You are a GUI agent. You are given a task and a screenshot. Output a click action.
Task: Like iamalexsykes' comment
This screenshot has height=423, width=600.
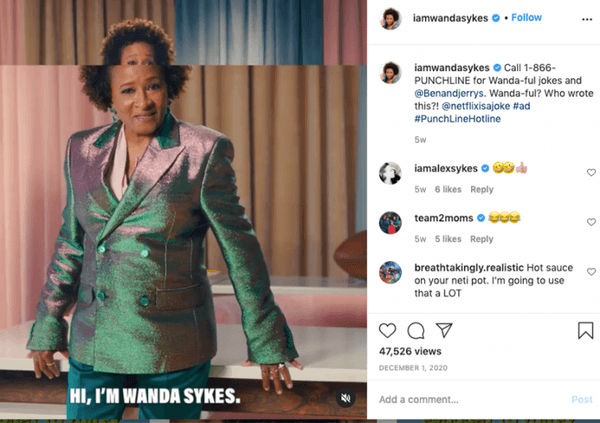[591, 173]
